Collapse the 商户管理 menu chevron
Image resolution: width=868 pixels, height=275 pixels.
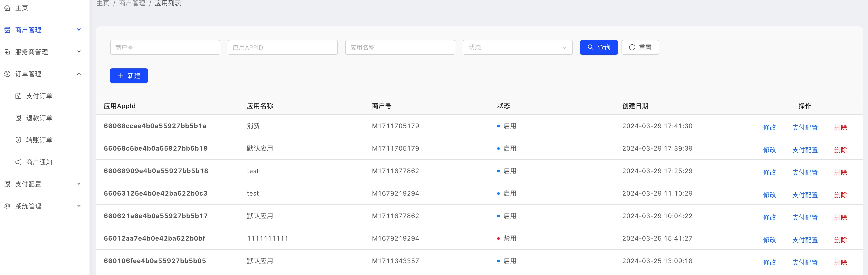point(79,30)
